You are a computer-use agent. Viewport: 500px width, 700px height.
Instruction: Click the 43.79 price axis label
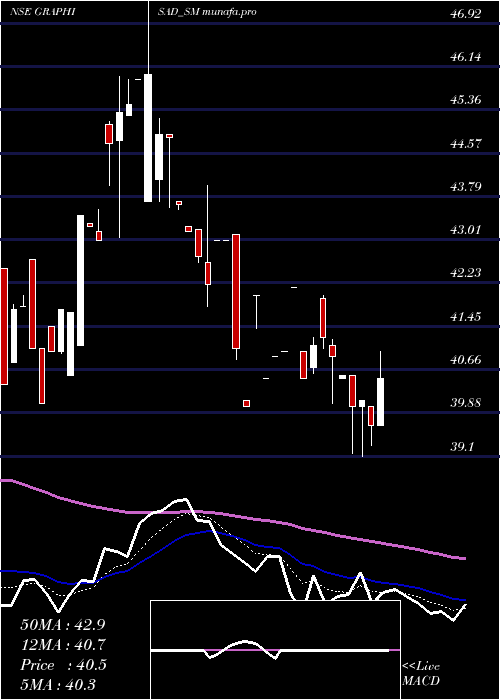coord(466,186)
